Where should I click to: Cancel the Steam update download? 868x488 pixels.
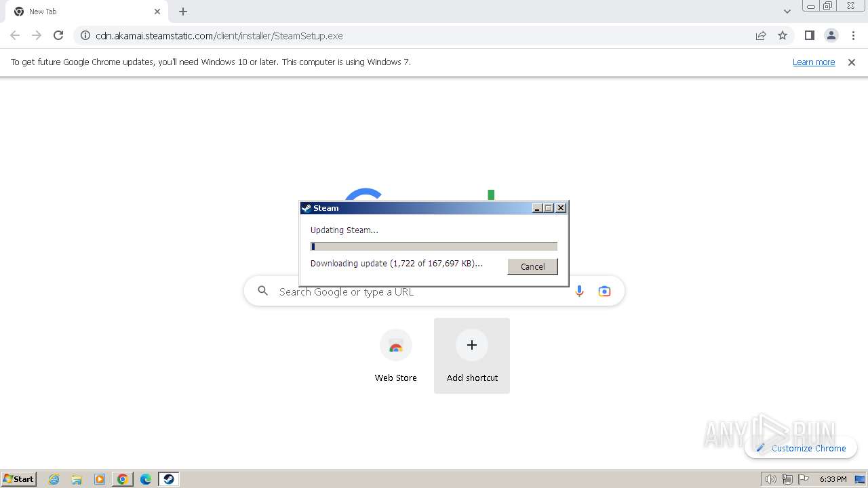pos(532,266)
